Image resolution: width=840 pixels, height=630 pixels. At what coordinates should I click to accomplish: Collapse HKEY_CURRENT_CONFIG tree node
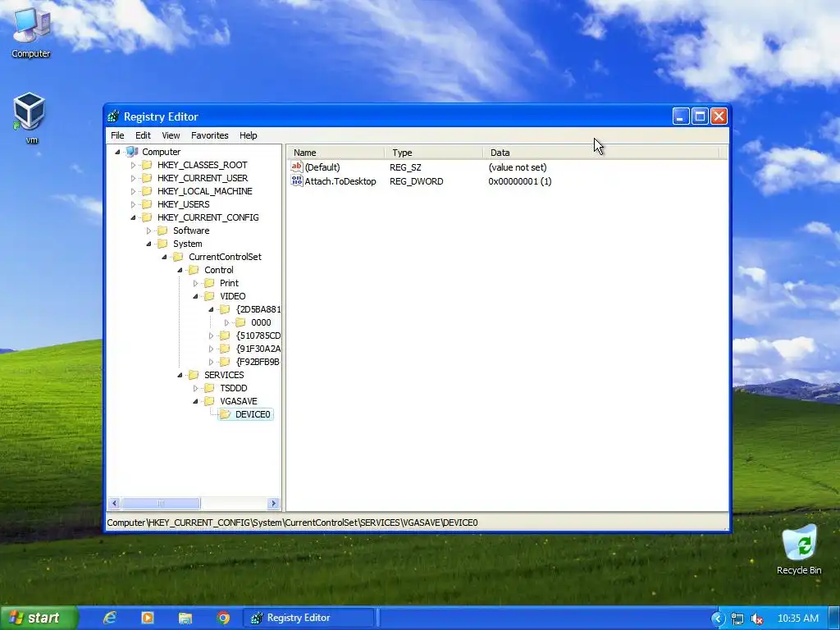(x=133, y=217)
